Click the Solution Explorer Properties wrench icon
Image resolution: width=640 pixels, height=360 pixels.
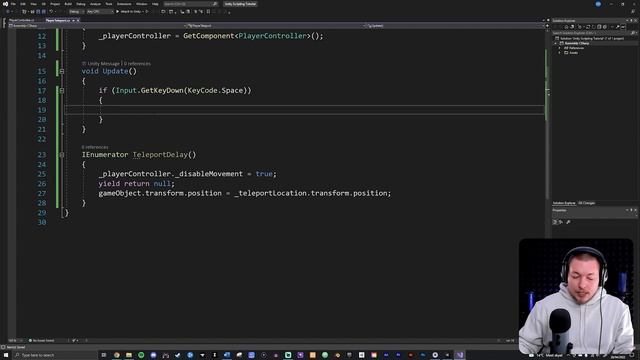(617, 27)
